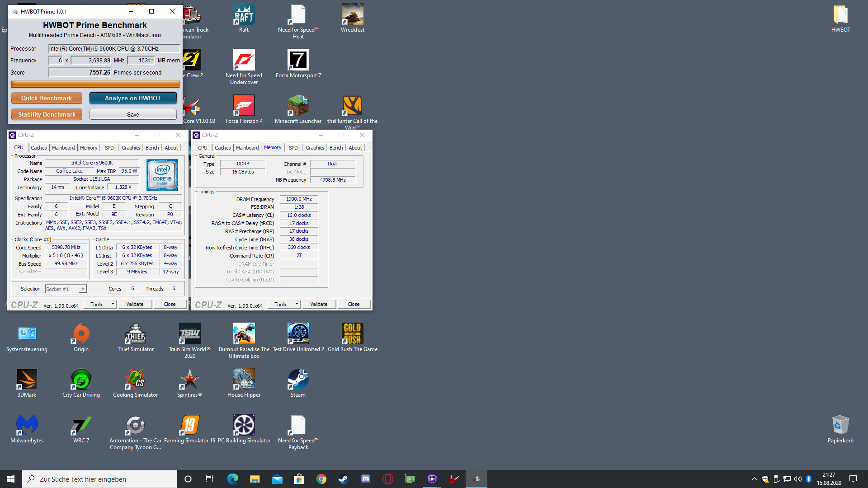The width and height of the screenshot is (868, 488).
Task: Click the Windows search box
Action: click(99, 479)
